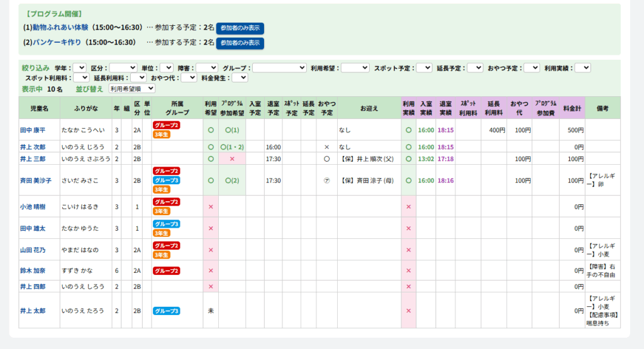644x349 pixels.
Task: Toggle 利用希望 circle for 田中 康平
Action: click(211, 130)
